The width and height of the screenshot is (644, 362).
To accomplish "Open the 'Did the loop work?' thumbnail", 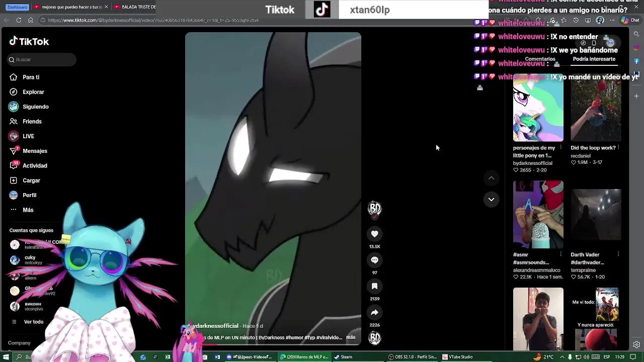I will click(596, 108).
